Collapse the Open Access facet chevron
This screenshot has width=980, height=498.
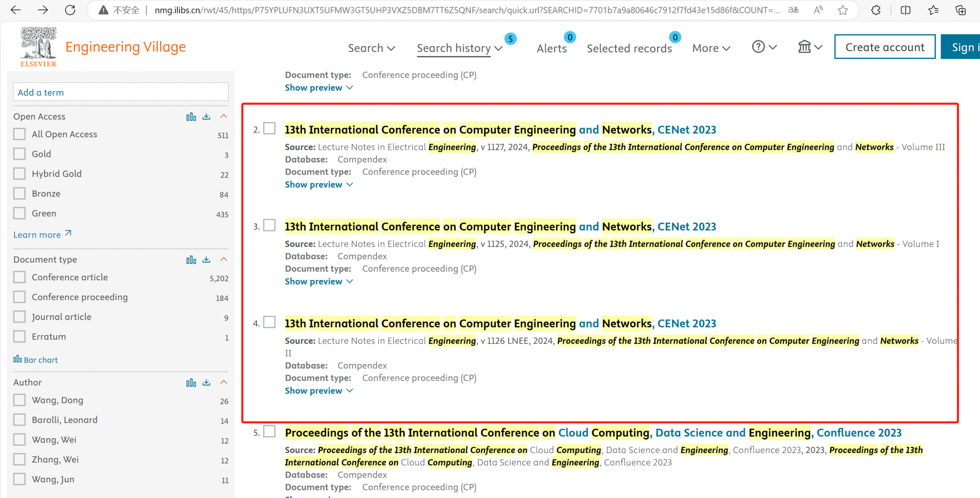coord(223,116)
